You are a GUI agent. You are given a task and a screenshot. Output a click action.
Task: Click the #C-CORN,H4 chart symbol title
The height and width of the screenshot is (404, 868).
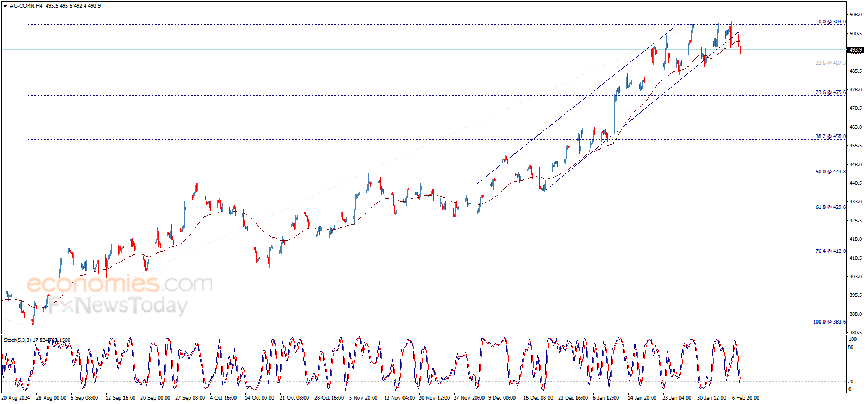coord(26,6)
